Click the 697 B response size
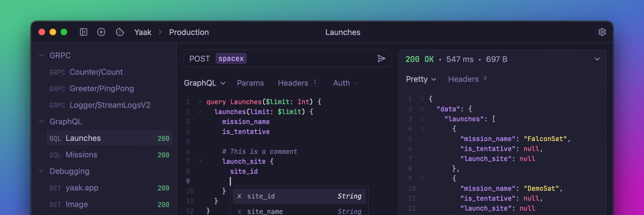 [x=497, y=59]
